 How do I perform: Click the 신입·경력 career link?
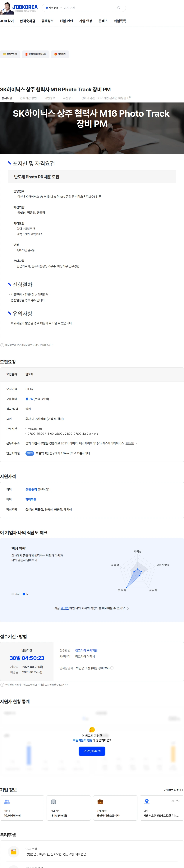coord(31,490)
